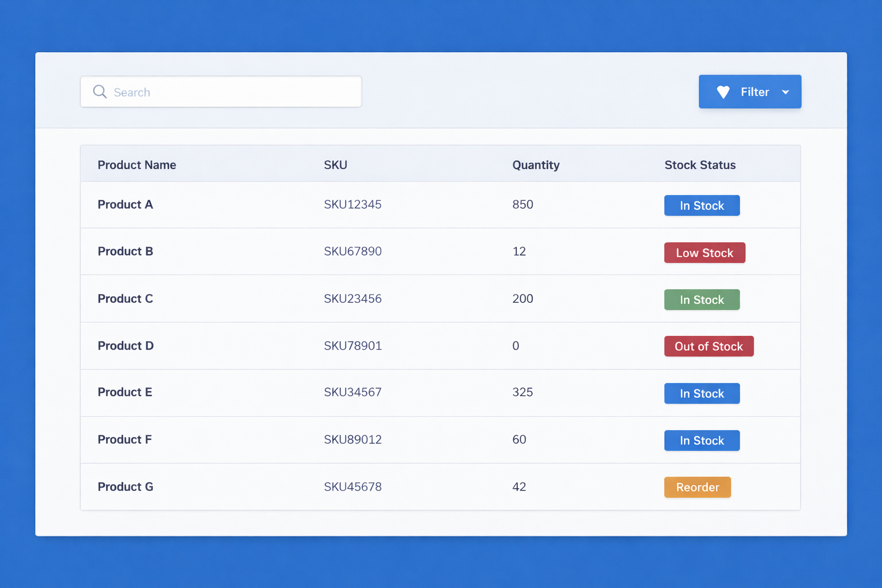
Task: Click Product F's In Stock badge
Action: click(x=702, y=440)
